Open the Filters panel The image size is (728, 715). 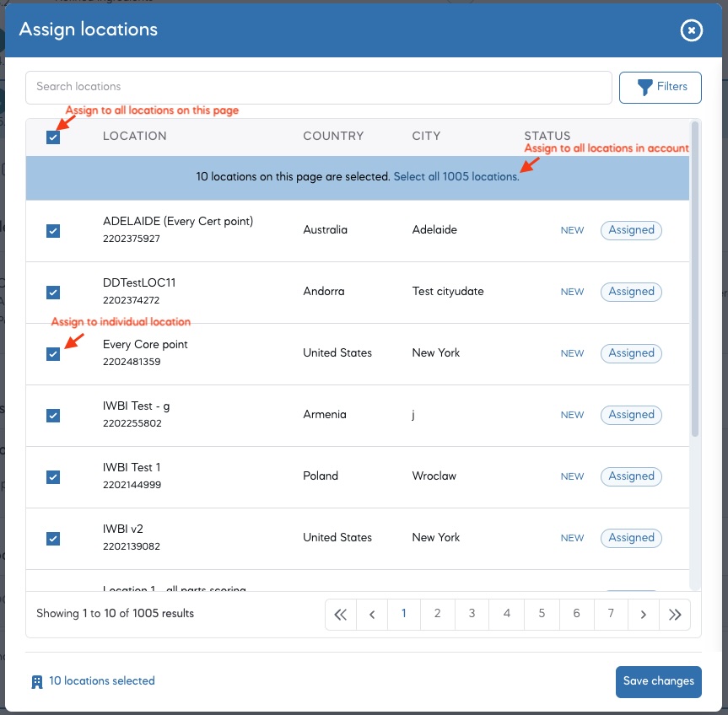coord(661,87)
